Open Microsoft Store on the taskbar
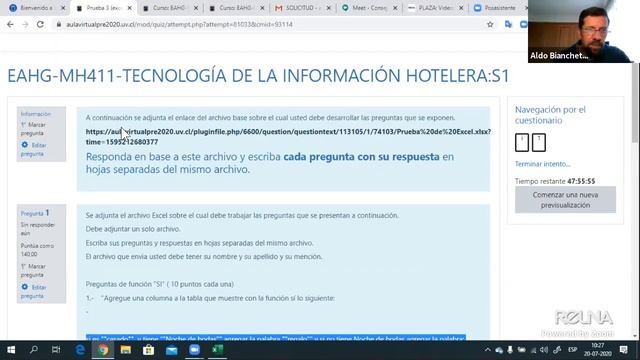The image size is (640, 360). tap(149, 350)
